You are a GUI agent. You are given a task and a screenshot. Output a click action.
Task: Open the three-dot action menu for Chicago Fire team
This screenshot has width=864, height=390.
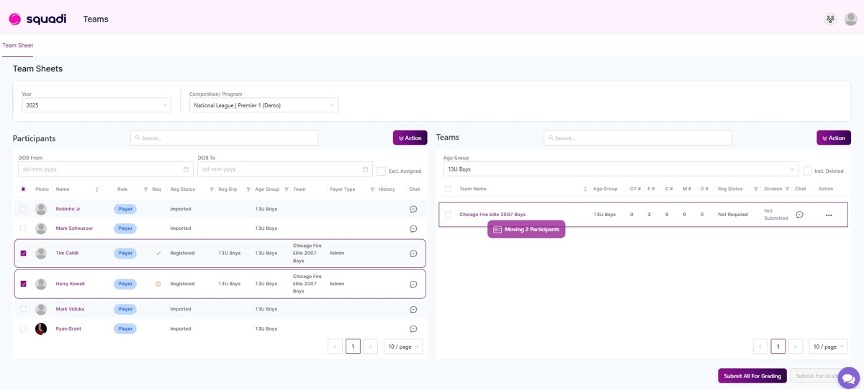pyautogui.click(x=829, y=215)
